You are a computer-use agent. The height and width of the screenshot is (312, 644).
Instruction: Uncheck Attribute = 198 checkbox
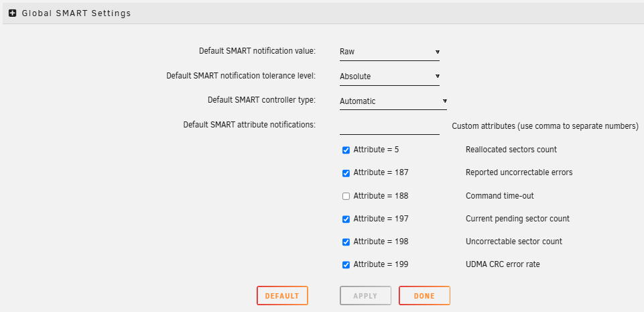click(x=346, y=242)
